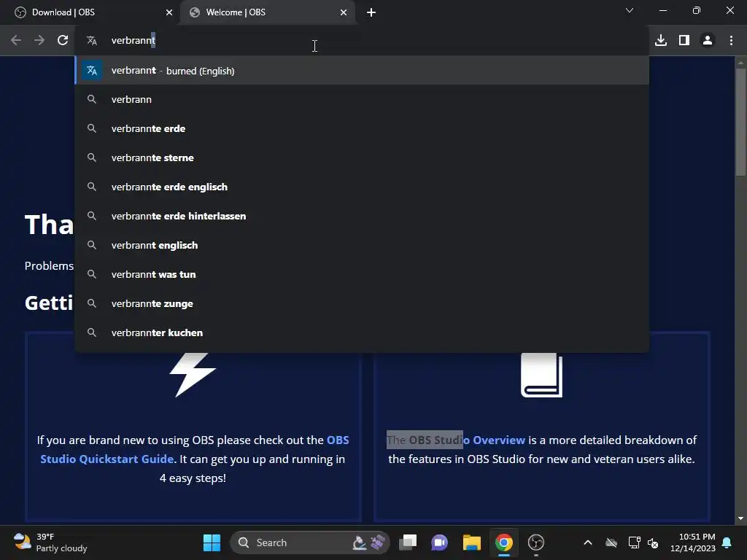Open the weather widget showing 39°F
Viewport: 747px width, 560px height.
click(50, 542)
